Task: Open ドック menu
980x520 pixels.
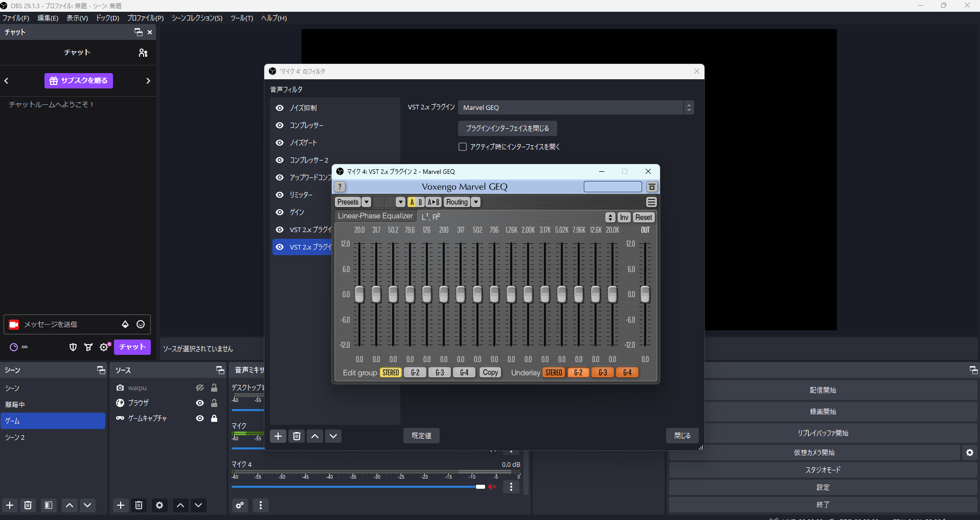Action: point(107,18)
